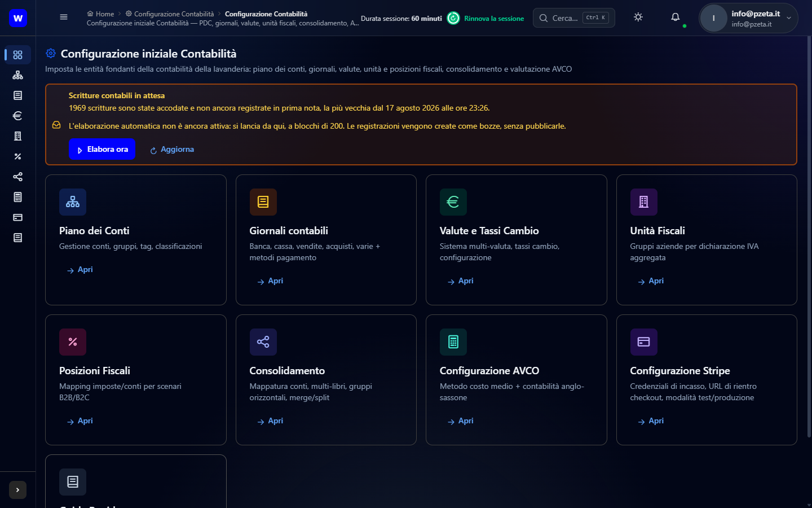Click the Unità Fiscali card icon
Viewport: 812px width, 508px height.
click(x=644, y=202)
